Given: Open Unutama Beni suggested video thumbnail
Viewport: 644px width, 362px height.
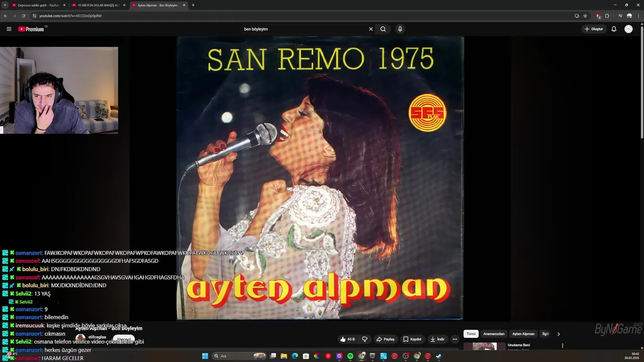Looking at the screenshot, I should [x=485, y=346].
